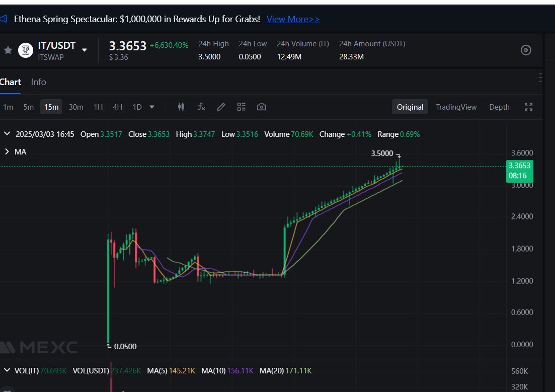
Task: Open the Ethena Spring View More link
Action: pos(293,19)
